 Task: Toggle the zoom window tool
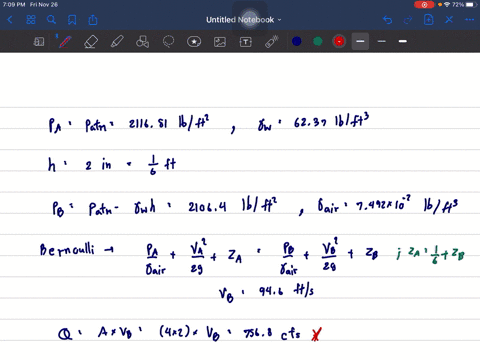pyautogui.click(x=39, y=42)
